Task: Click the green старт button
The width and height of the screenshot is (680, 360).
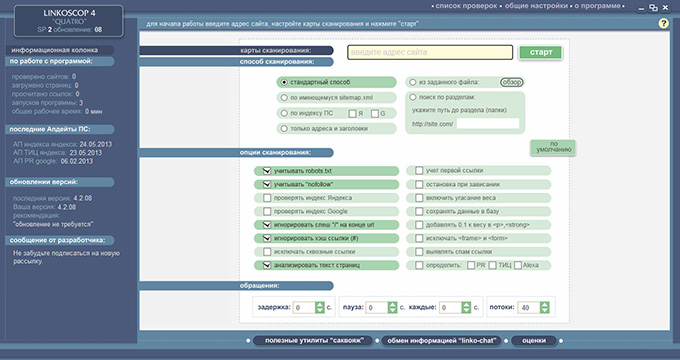Action: tap(541, 52)
